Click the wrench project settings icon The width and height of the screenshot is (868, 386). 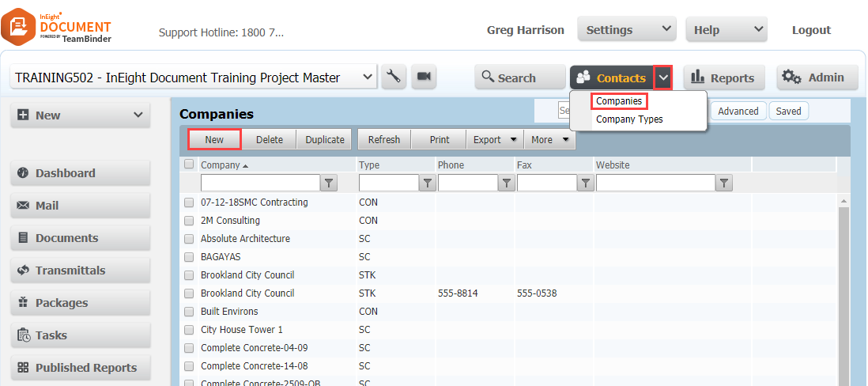pos(393,77)
